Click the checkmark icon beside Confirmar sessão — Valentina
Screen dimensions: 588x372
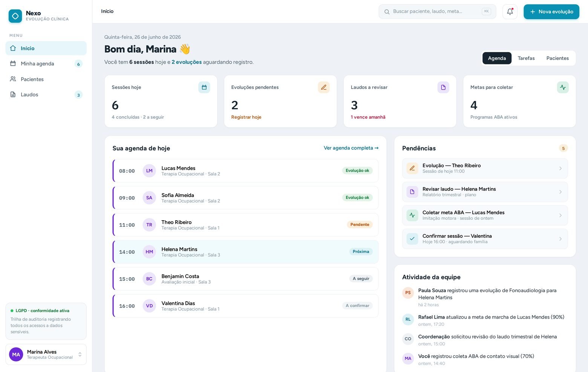pyautogui.click(x=412, y=239)
